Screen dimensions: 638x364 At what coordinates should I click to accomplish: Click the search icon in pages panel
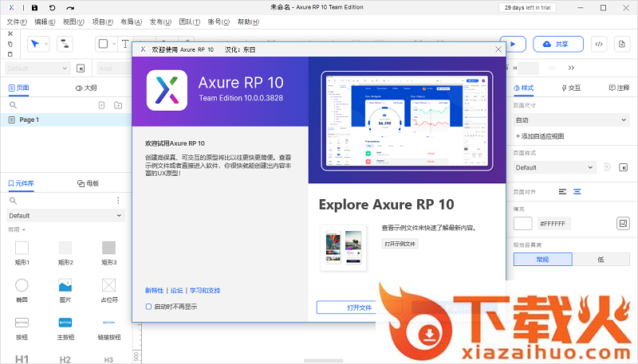click(x=13, y=105)
